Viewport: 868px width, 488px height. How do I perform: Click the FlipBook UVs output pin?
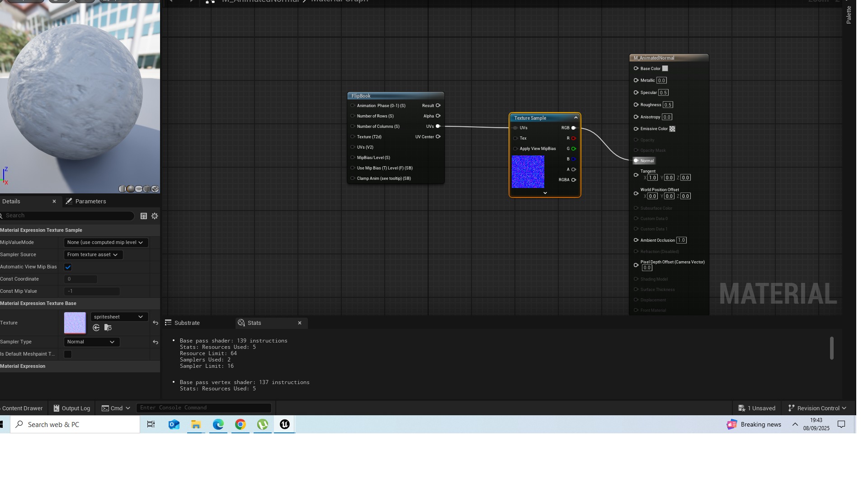pyautogui.click(x=438, y=126)
